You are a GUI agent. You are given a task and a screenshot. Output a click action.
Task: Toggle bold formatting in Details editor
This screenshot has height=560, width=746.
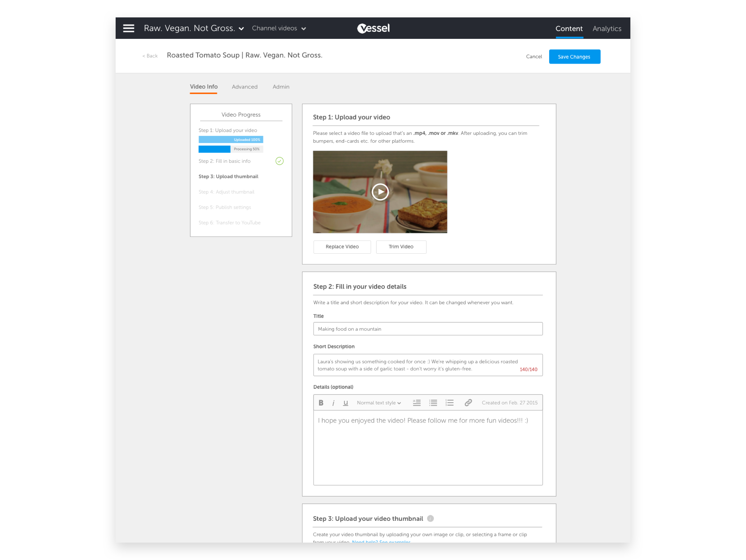[321, 403]
